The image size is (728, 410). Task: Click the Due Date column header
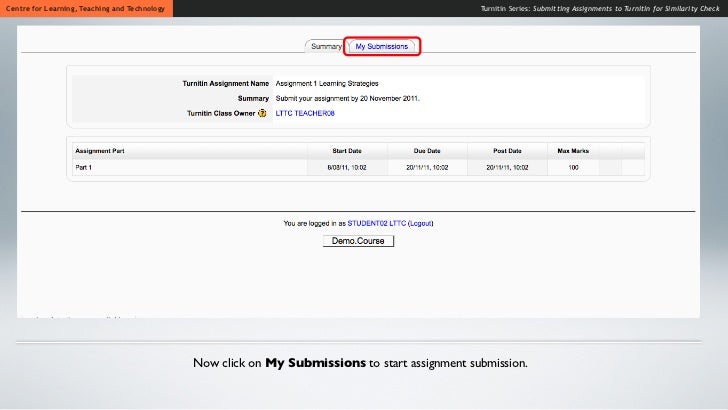point(427,151)
